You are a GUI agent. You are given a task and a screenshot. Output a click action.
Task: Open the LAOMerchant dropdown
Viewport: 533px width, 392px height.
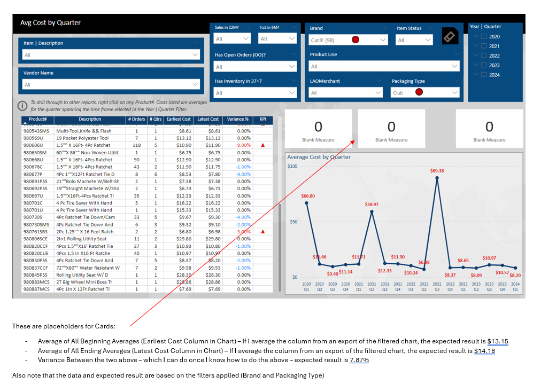click(x=346, y=93)
